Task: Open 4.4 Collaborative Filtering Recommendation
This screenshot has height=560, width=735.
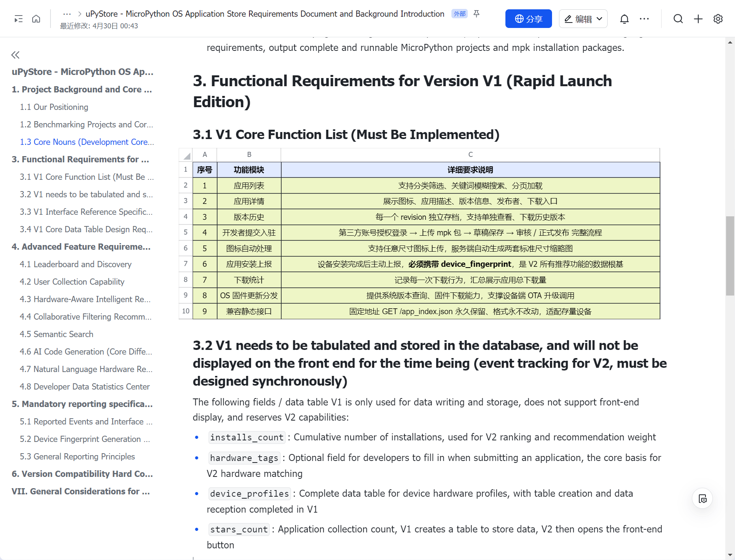Action: click(x=86, y=317)
